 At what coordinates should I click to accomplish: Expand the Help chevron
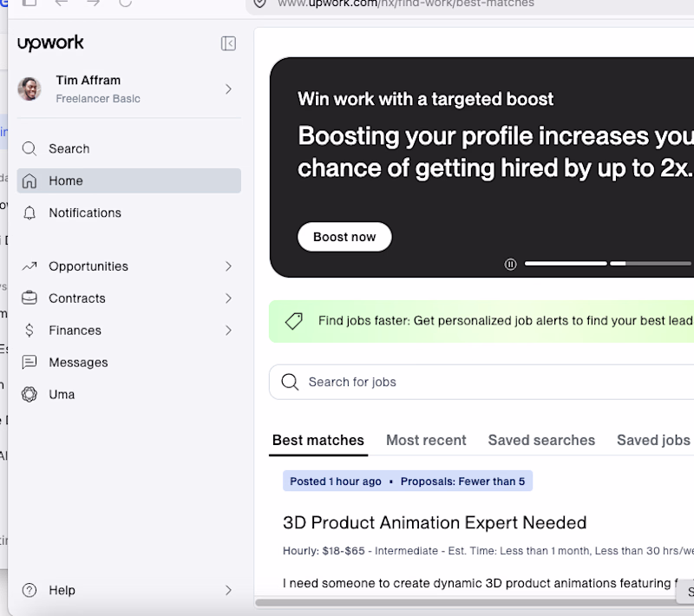pos(228,590)
